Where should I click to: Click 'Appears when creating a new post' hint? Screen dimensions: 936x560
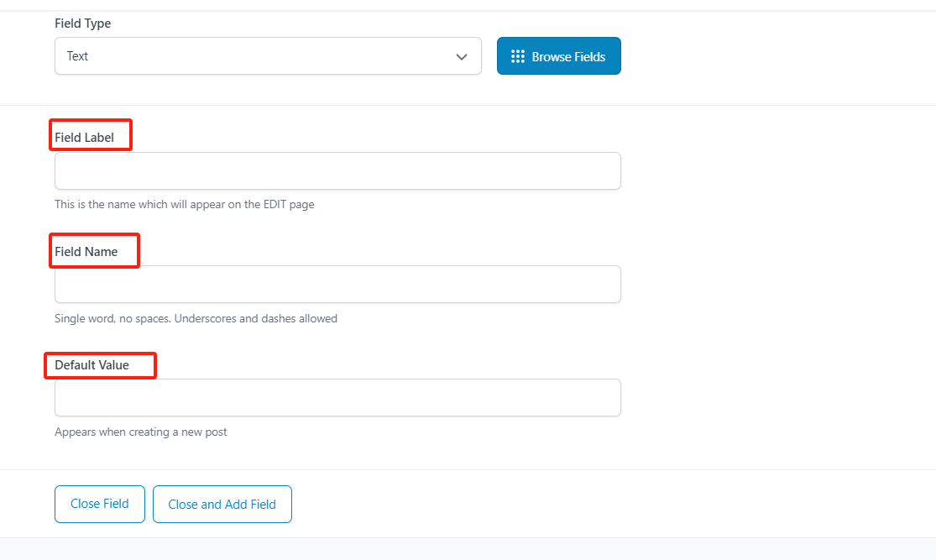pyautogui.click(x=140, y=432)
